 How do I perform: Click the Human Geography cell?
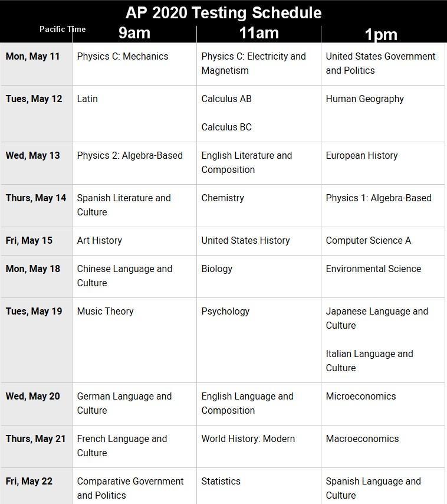point(364,99)
